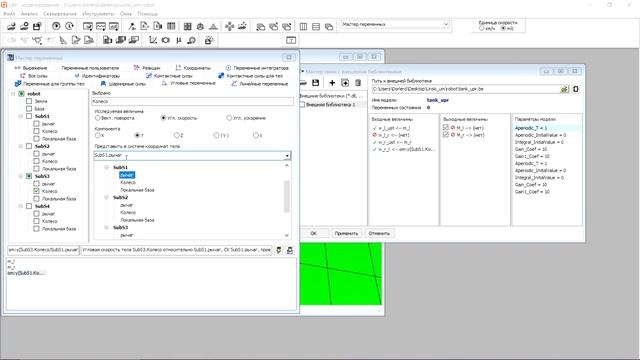Switch to the Координаты tab
The height and width of the screenshot is (360, 640).
pyautogui.click(x=193, y=68)
